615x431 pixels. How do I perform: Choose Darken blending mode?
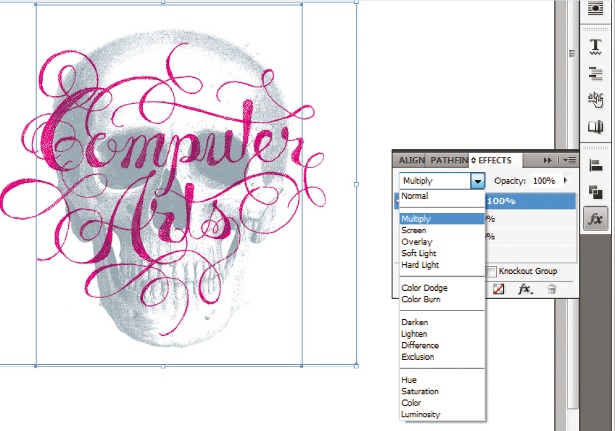(x=442, y=322)
